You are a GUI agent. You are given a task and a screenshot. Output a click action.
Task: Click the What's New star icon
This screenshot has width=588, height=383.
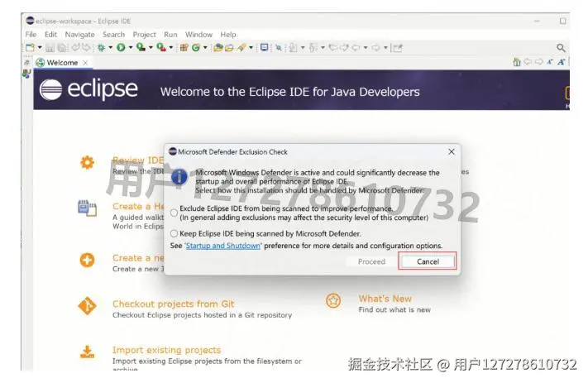coord(333,300)
